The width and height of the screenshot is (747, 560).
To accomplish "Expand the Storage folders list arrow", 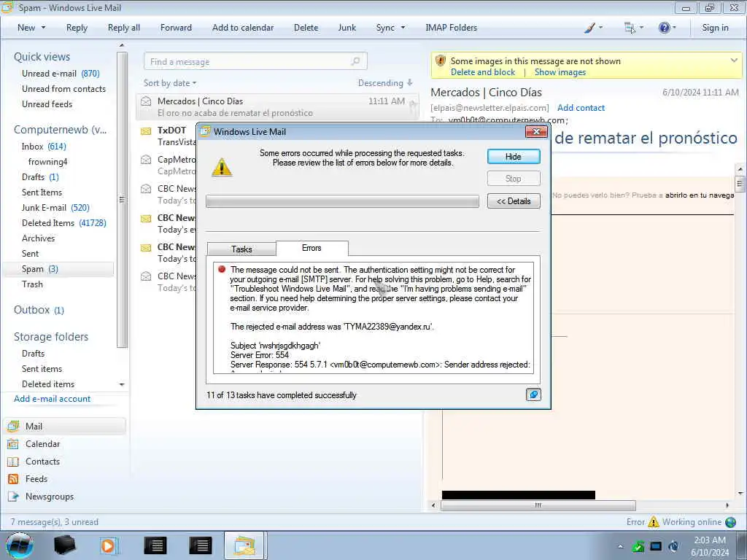I will 122,384.
